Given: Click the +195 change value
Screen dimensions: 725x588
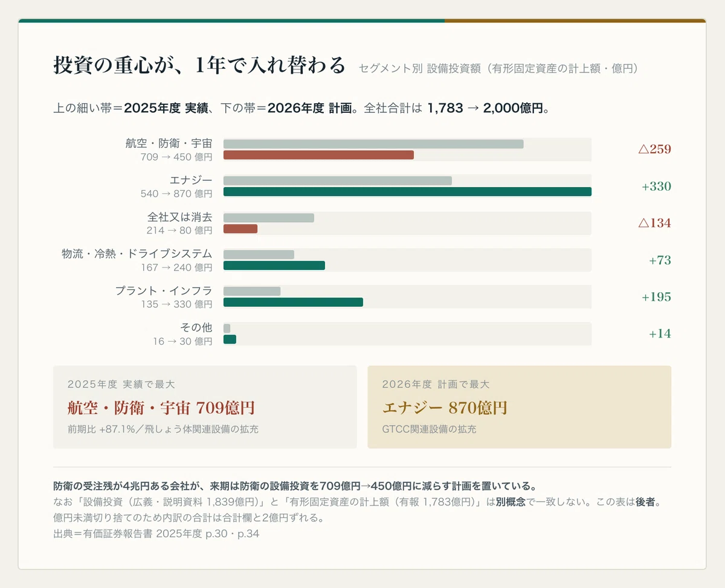Looking at the screenshot, I should pos(656,297).
